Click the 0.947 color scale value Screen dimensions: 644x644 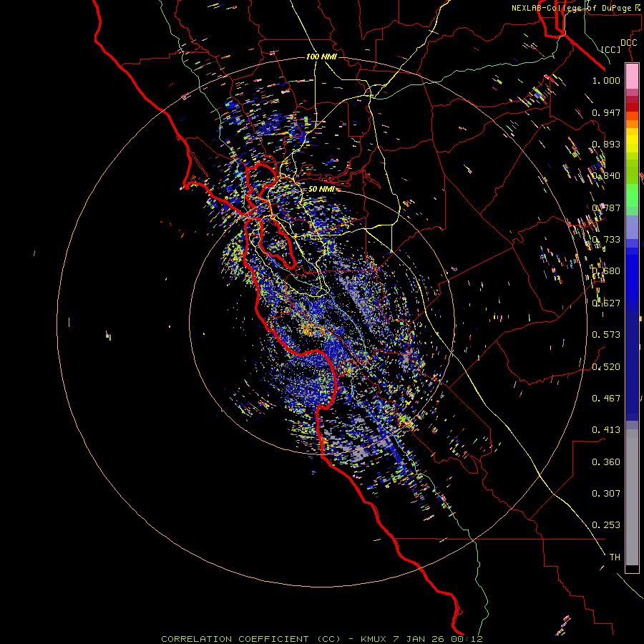tap(606, 112)
